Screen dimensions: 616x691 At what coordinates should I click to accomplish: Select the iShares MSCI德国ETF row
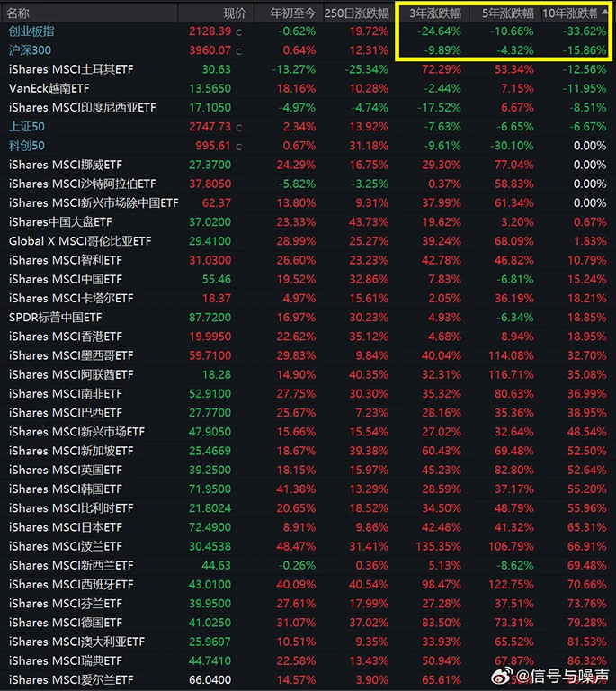tap(308, 623)
